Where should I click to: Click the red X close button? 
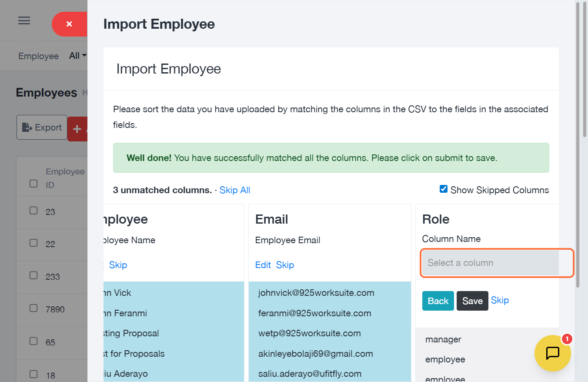[70, 24]
